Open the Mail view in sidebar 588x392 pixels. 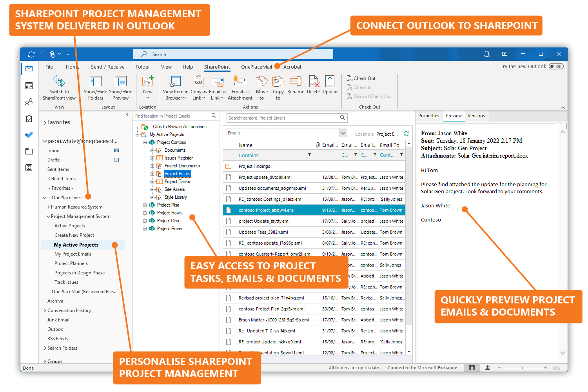29,69
